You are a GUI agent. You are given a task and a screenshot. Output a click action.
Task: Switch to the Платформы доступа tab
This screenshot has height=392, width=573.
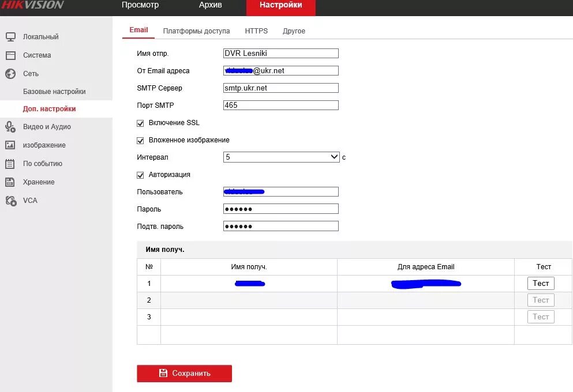click(x=196, y=31)
